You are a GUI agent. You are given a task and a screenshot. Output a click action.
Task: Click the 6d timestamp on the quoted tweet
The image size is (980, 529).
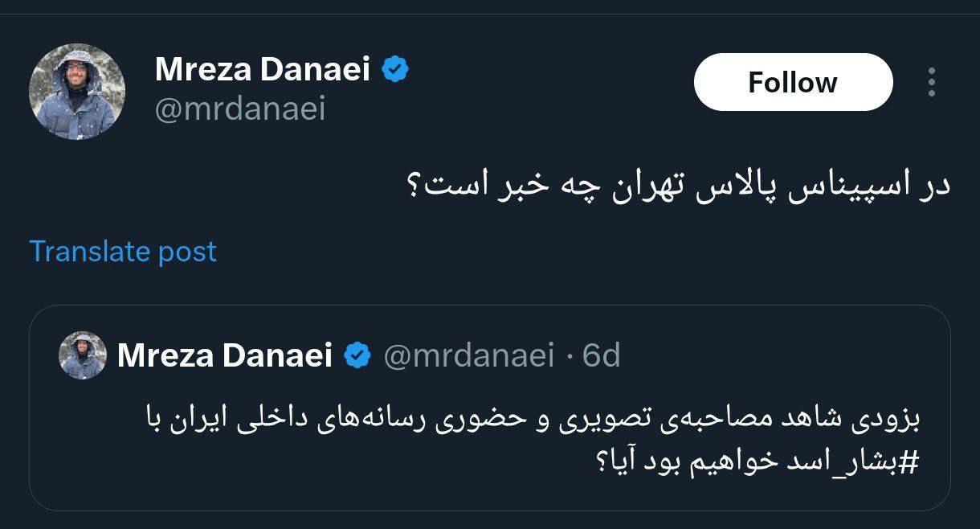click(599, 355)
